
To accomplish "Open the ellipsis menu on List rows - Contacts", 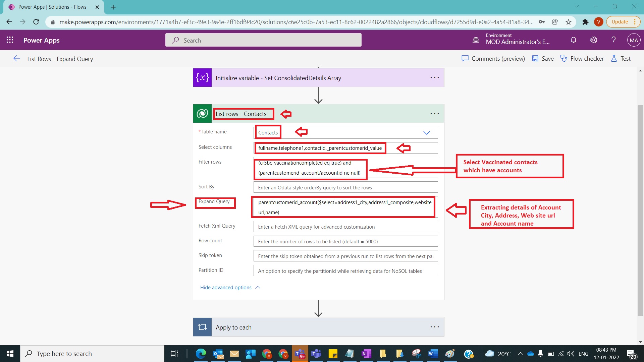I will pos(434,114).
